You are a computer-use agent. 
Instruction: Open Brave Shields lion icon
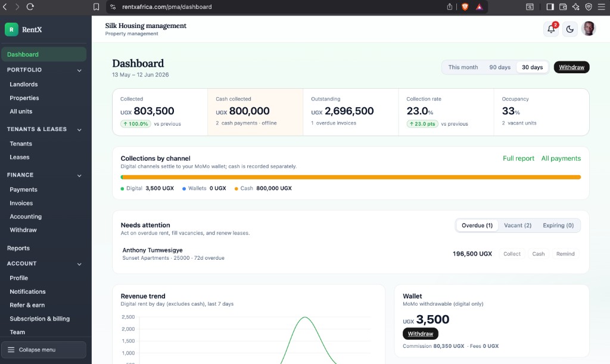(x=465, y=7)
